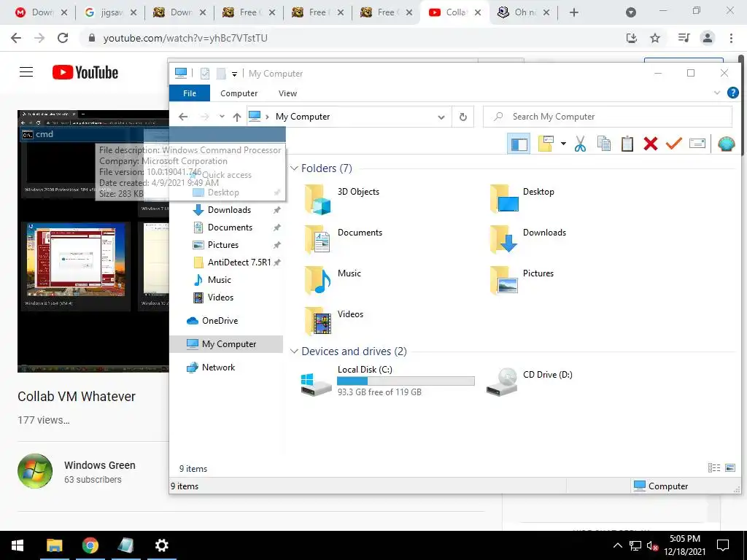Go back in Explorer navigation
Viewport: 747px width, 560px height.
[183, 117]
